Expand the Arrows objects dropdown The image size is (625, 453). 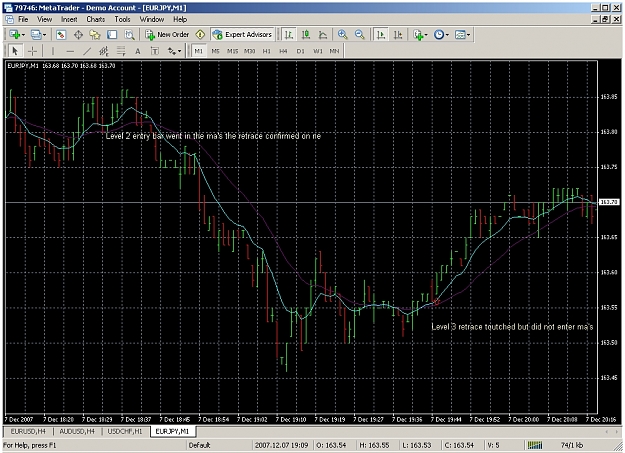(179, 51)
